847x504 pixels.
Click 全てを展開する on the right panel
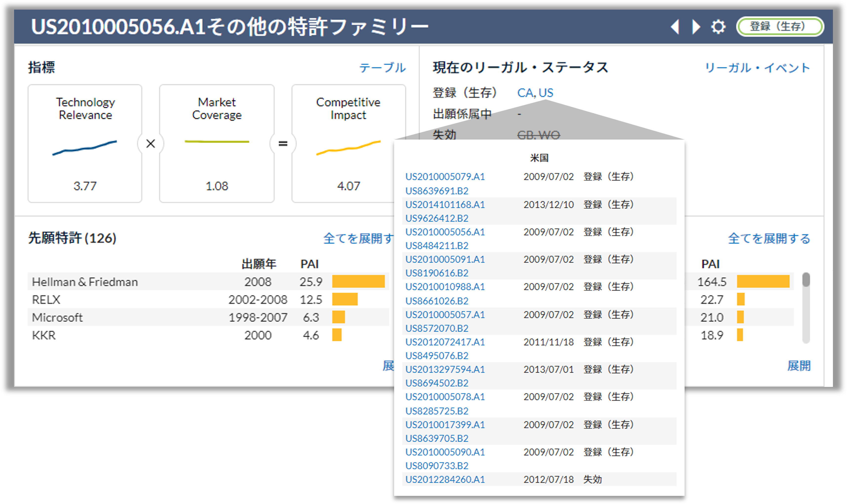[769, 238]
